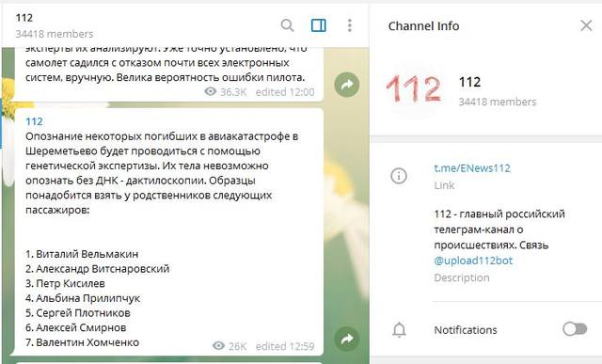Viewport: 602px width, 364px height.
Task: Click '34418 members' in Channel Info panel
Action: click(498, 102)
